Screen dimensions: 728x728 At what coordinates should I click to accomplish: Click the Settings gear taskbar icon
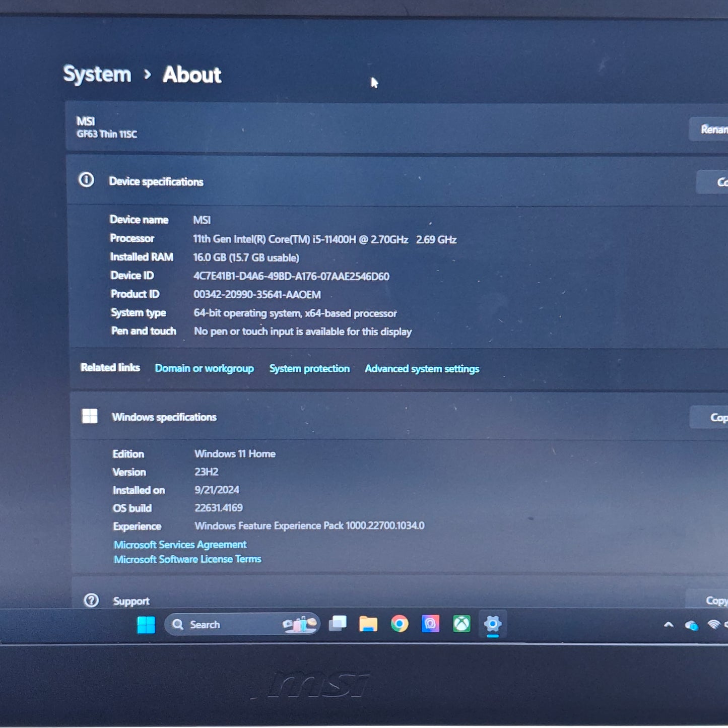click(x=492, y=624)
